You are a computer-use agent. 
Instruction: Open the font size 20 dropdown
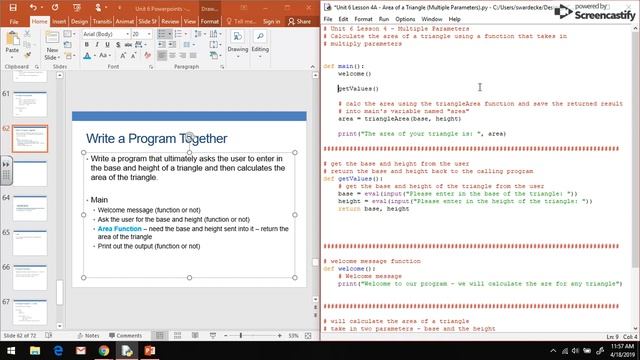coord(149,34)
